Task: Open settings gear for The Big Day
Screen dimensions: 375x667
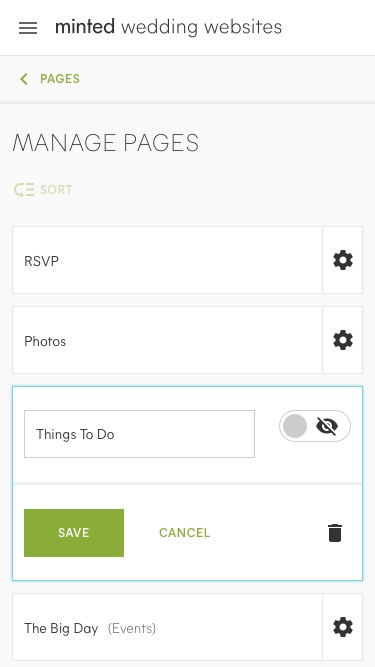Action: [x=343, y=627]
